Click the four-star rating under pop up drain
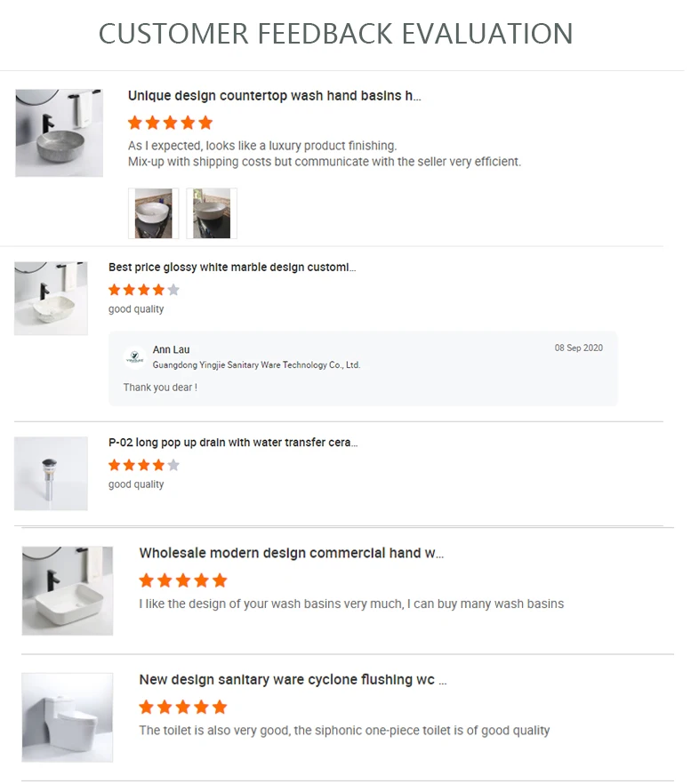Viewport: 699px width, 784px height. pyautogui.click(x=143, y=465)
